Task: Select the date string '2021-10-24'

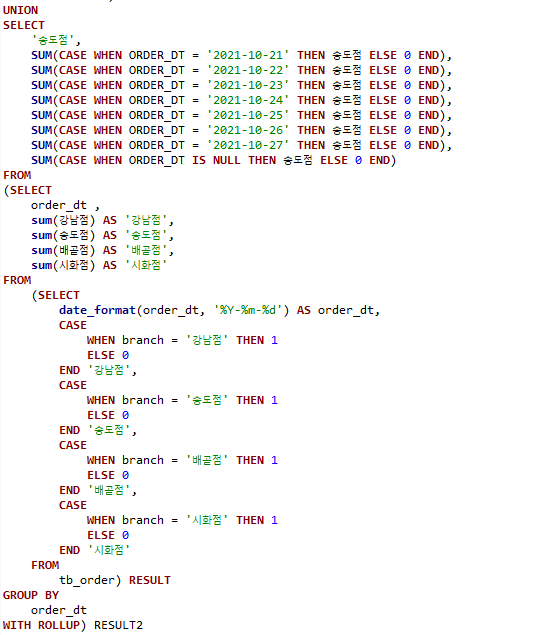Action: [248, 100]
